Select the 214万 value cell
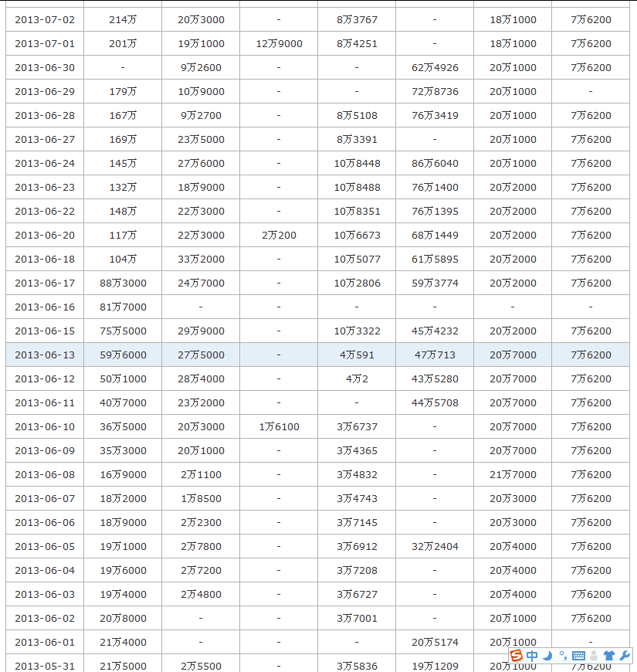This screenshot has width=637, height=672. [x=123, y=20]
